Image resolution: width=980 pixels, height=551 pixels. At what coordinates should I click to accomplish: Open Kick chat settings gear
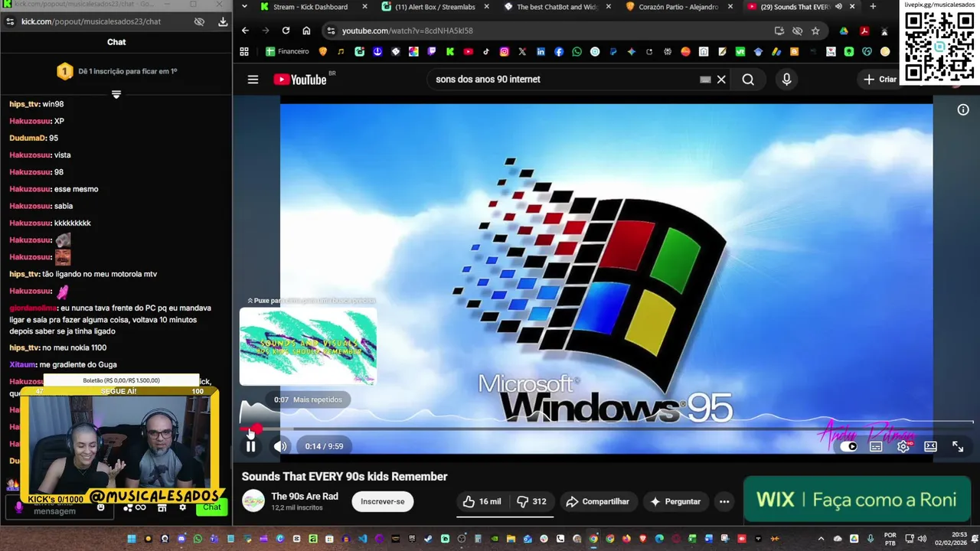(x=182, y=507)
